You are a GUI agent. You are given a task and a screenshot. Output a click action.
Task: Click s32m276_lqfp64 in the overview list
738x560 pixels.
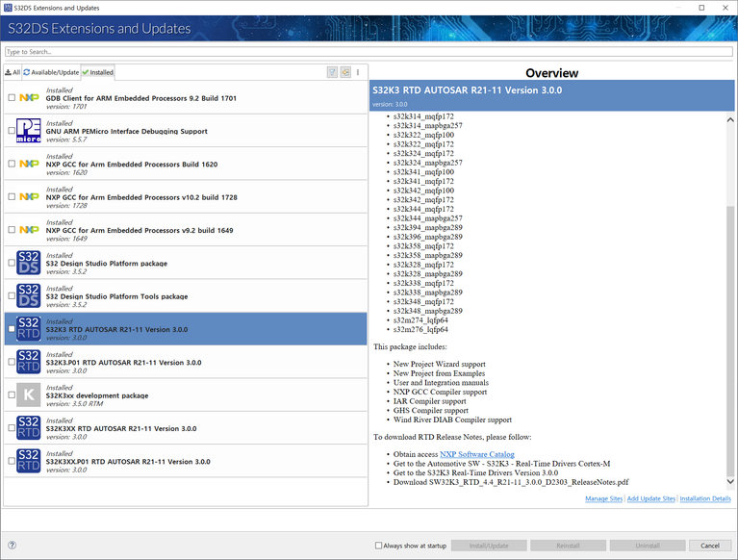(420, 329)
